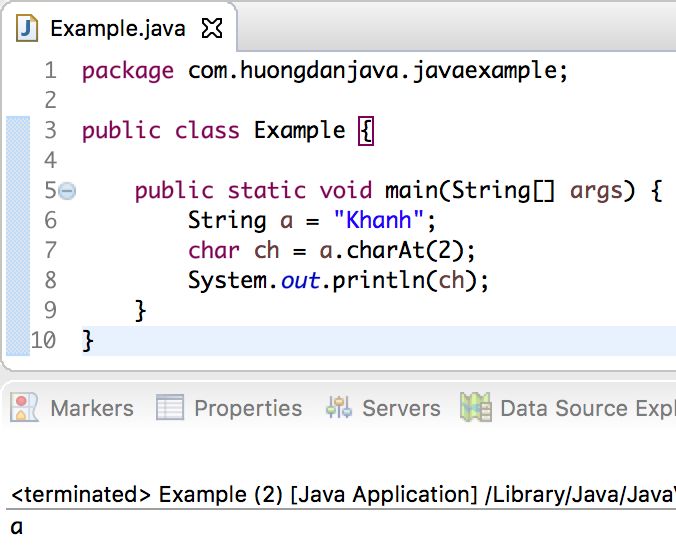Click the "Khanh" string literal on line 6
676x558 pixels.
(379, 220)
